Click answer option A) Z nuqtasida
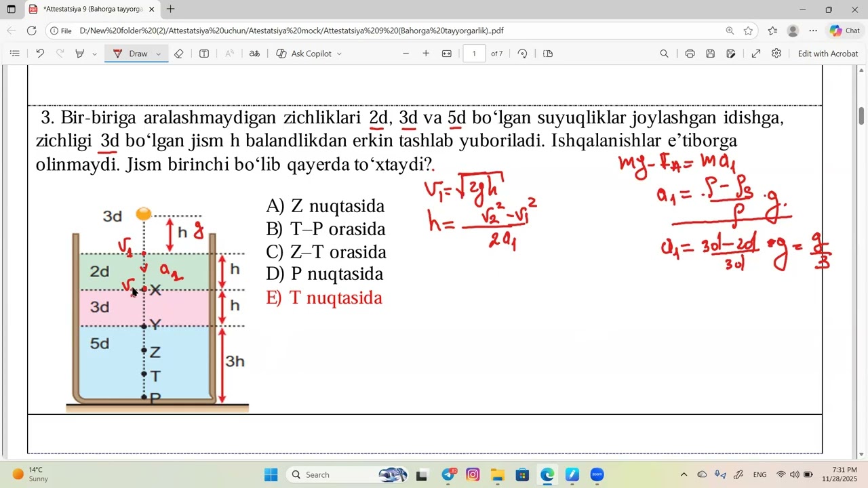This screenshot has height=488, width=868. 325,206
